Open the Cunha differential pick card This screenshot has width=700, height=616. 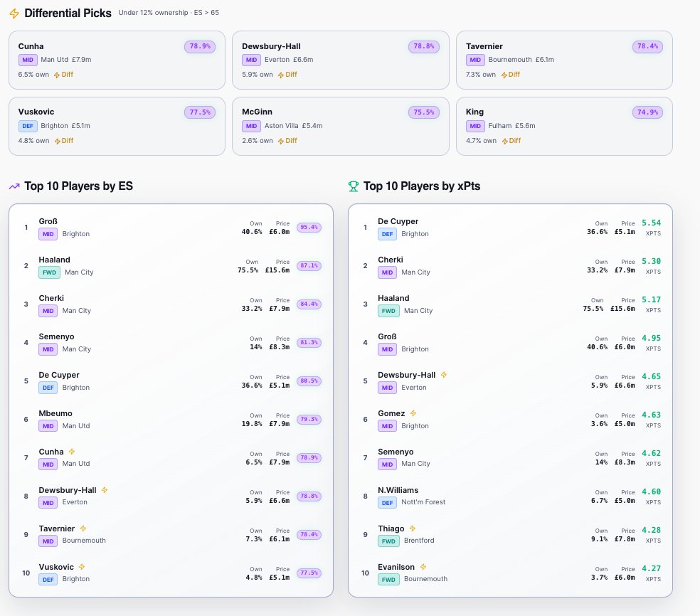pyautogui.click(x=117, y=60)
